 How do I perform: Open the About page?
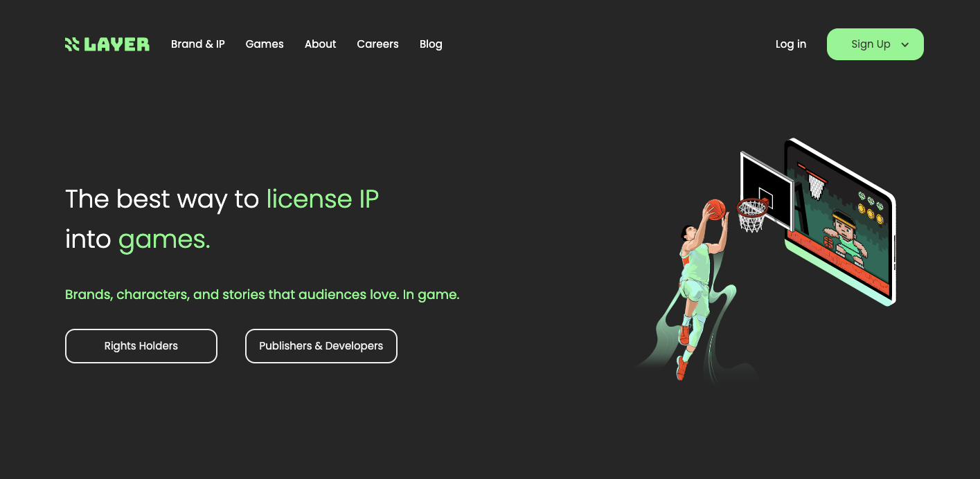click(x=320, y=44)
